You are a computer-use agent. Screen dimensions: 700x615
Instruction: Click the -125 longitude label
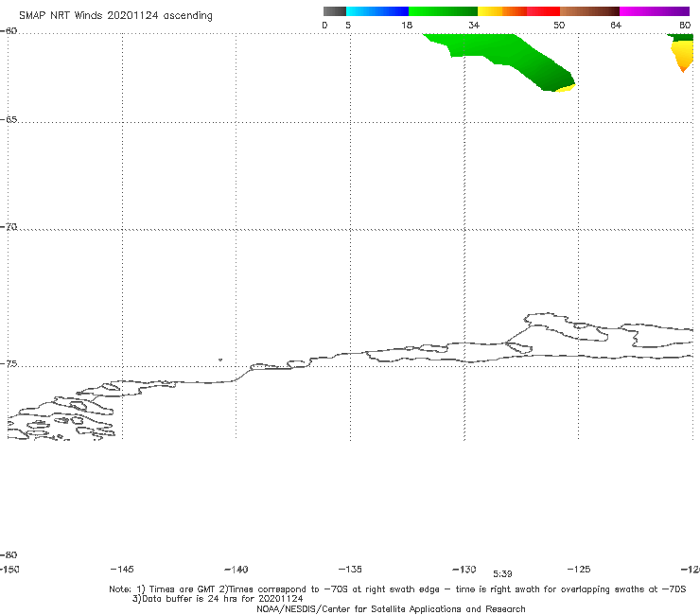tap(579, 569)
